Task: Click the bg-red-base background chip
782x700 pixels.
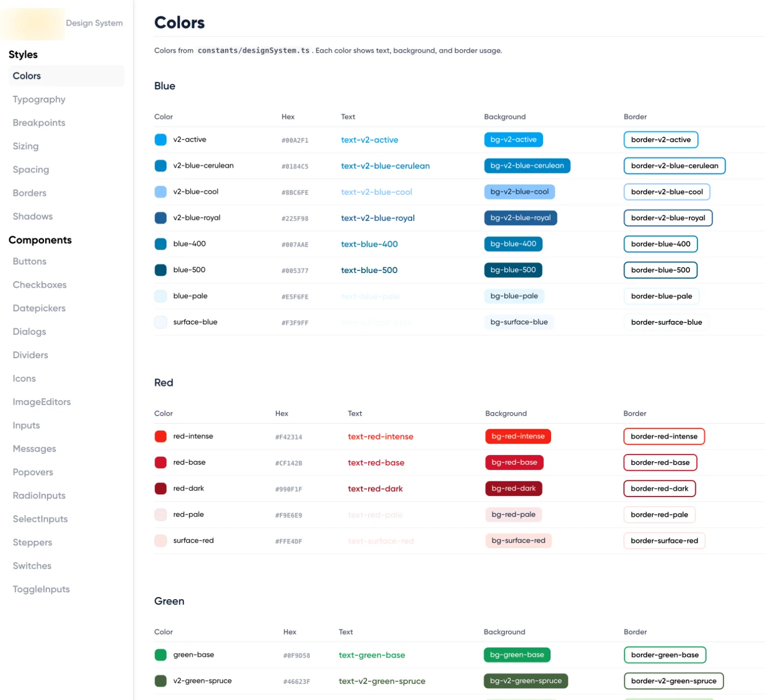Action: coord(515,463)
